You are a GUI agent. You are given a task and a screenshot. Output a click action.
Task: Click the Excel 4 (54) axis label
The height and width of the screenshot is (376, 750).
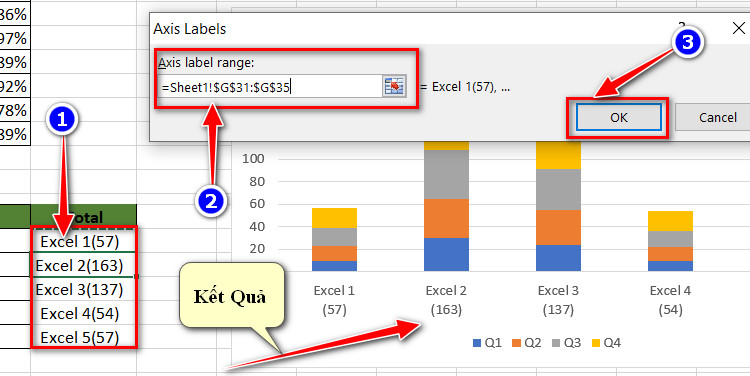[670, 300]
